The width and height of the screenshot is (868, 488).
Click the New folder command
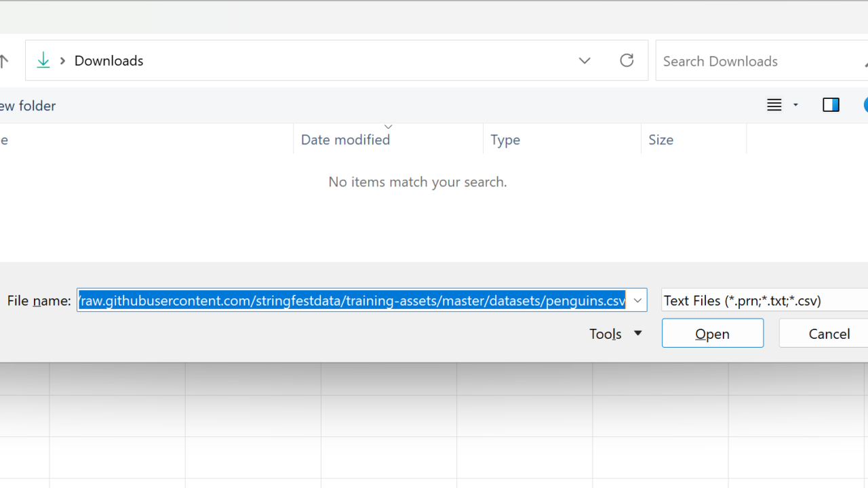27,106
